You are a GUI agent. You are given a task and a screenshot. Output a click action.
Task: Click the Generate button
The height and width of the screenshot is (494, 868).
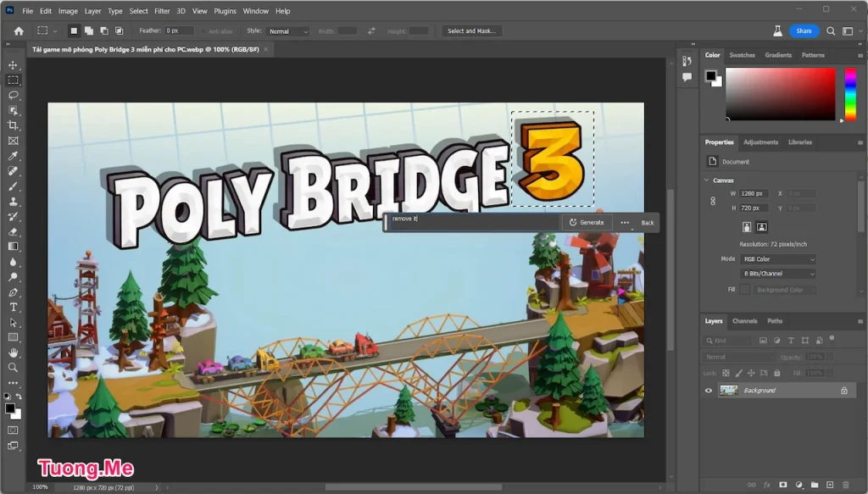click(587, 222)
